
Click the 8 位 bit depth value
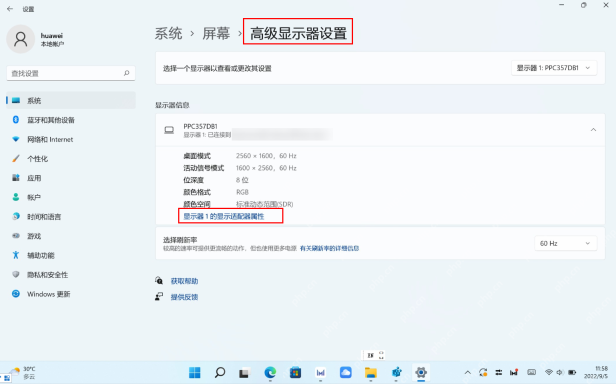(242, 180)
